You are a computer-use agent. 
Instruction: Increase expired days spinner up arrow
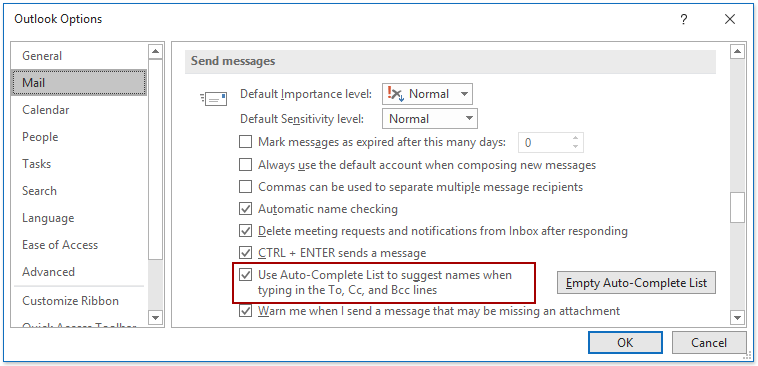click(575, 138)
